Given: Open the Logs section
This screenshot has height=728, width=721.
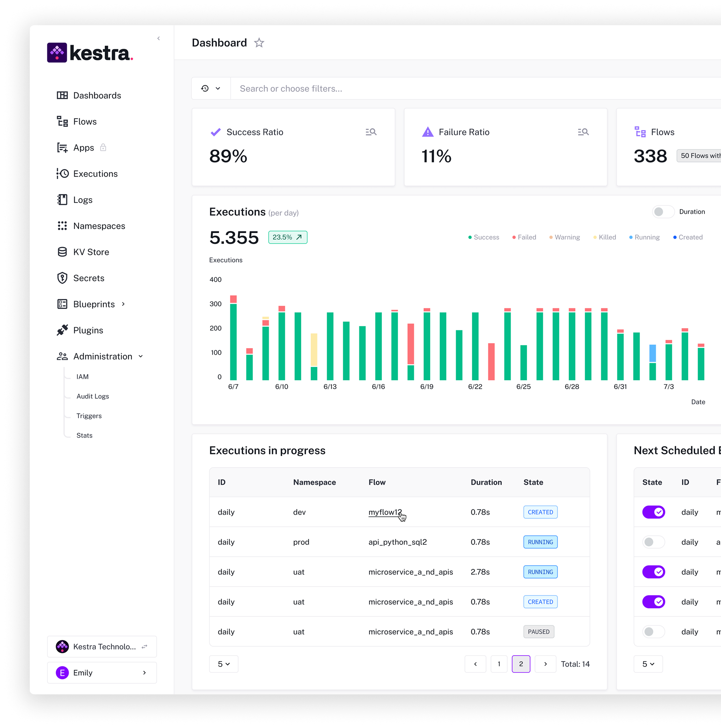Looking at the screenshot, I should [x=83, y=200].
